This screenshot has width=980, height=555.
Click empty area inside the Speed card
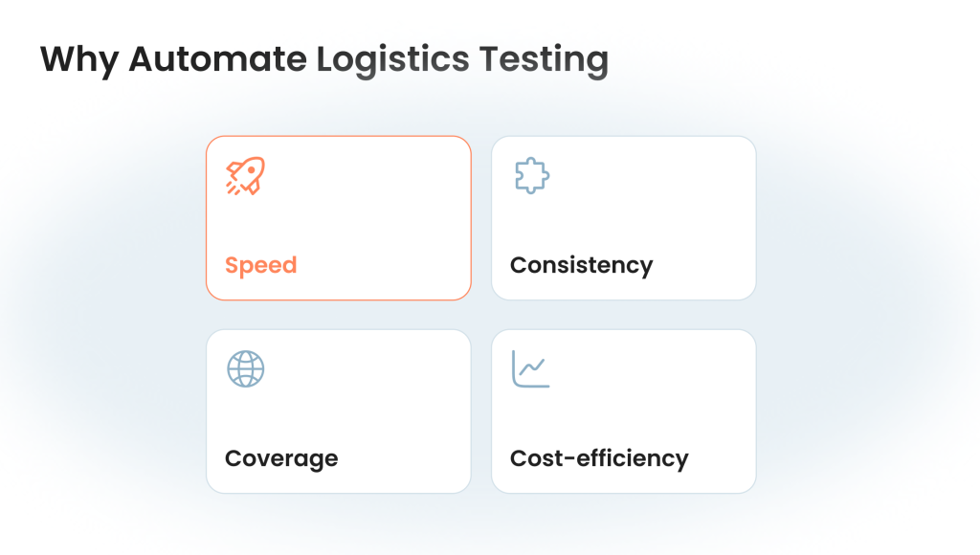pos(368,212)
